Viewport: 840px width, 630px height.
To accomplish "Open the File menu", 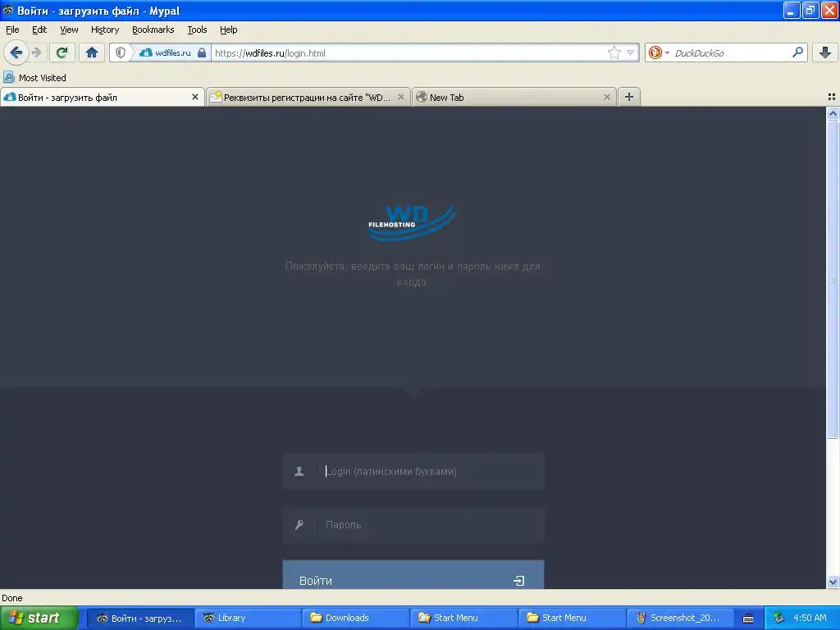I will (x=12, y=30).
